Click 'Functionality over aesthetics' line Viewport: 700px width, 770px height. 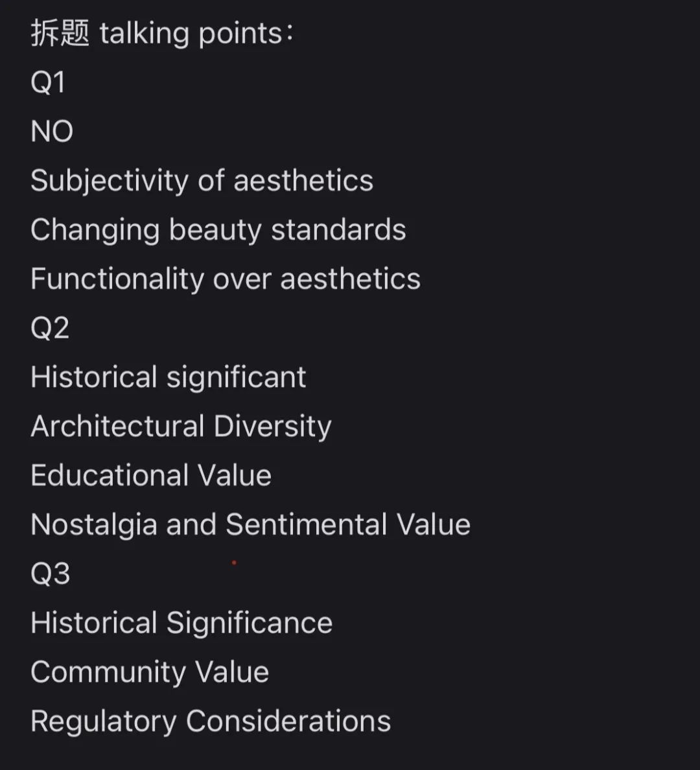pyautogui.click(x=226, y=279)
